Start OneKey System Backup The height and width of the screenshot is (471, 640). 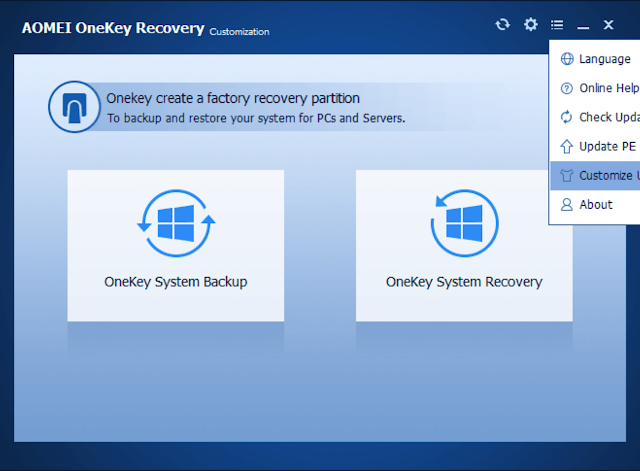(176, 246)
